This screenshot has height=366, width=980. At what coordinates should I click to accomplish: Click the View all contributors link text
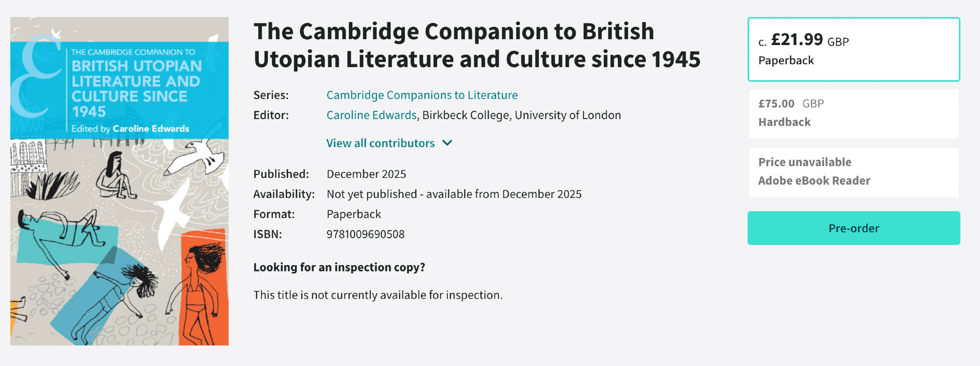pyautogui.click(x=380, y=143)
